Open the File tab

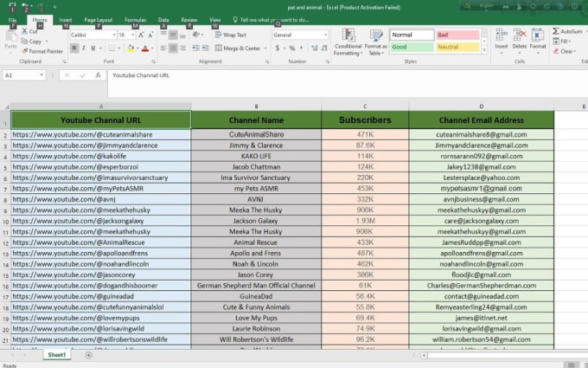[x=12, y=20]
